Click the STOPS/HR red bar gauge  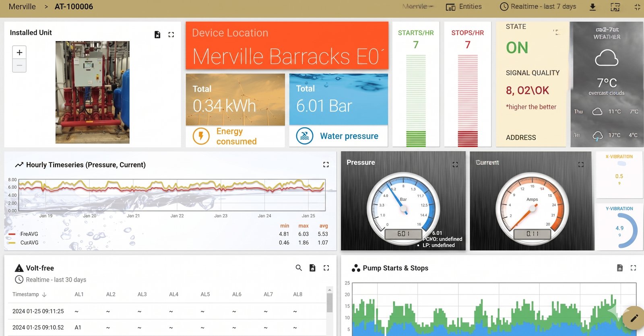tap(468, 101)
